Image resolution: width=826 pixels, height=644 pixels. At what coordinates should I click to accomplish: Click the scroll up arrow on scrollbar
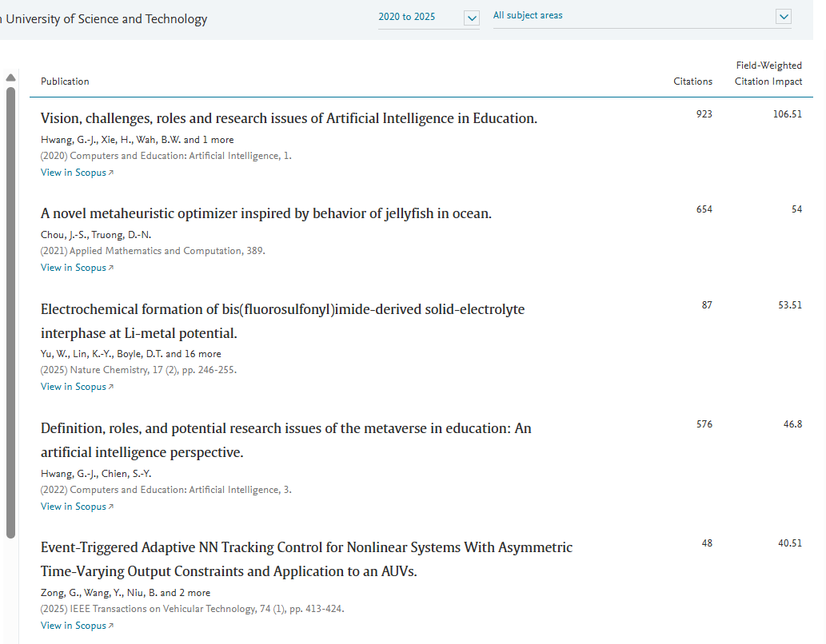coord(10,78)
